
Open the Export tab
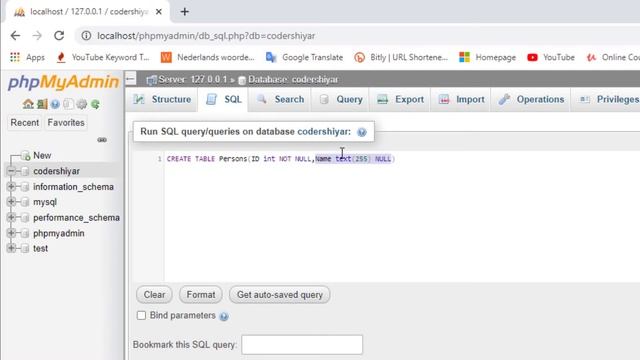[400, 100]
